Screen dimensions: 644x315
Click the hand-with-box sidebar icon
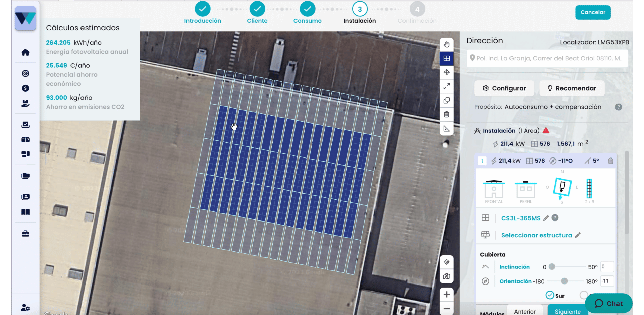(x=25, y=103)
